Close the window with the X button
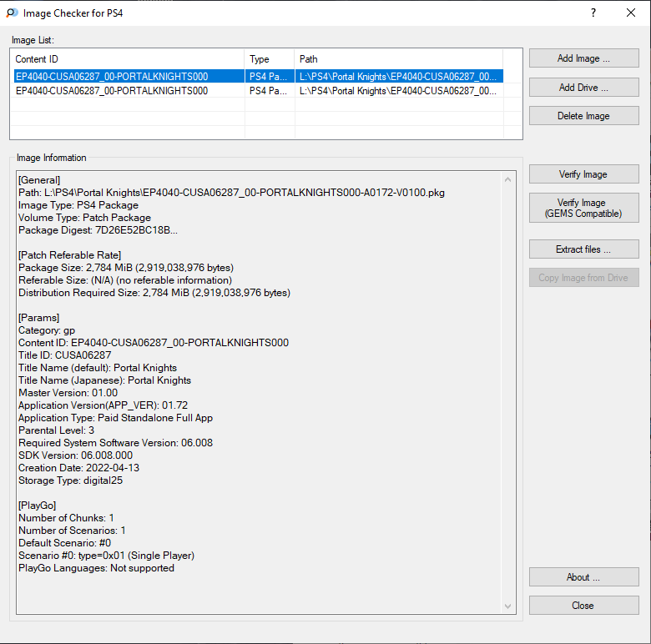651x644 pixels. [631, 13]
